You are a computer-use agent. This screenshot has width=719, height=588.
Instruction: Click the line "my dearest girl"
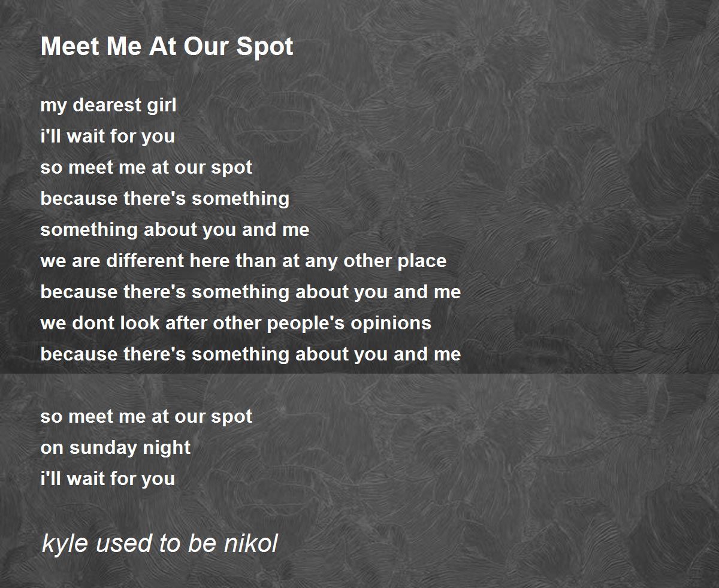(x=108, y=105)
